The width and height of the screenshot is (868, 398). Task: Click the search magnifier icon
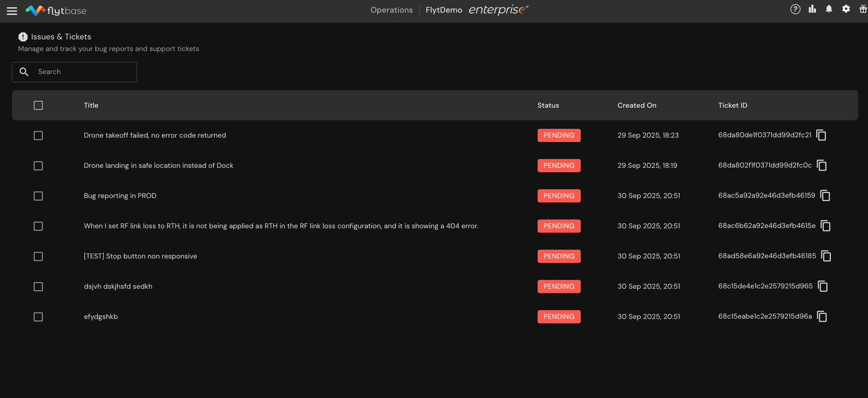(x=24, y=72)
